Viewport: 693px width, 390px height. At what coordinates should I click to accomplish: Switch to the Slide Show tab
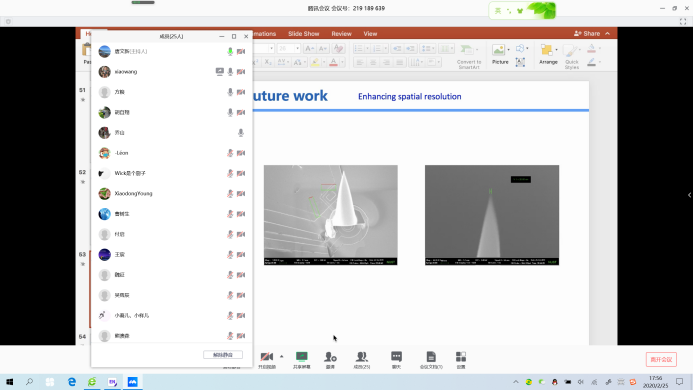[x=304, y=34]
